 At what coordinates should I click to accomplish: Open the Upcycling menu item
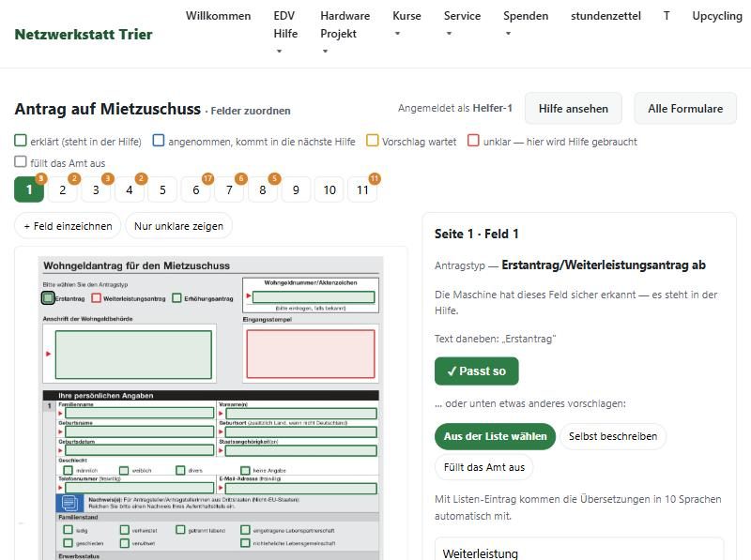pyautogui.click(x=717, y=16)
